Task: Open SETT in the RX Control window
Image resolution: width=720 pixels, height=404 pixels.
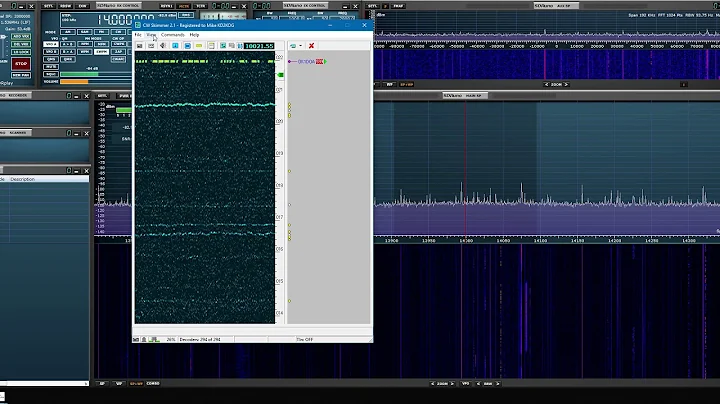Action: 48,6
